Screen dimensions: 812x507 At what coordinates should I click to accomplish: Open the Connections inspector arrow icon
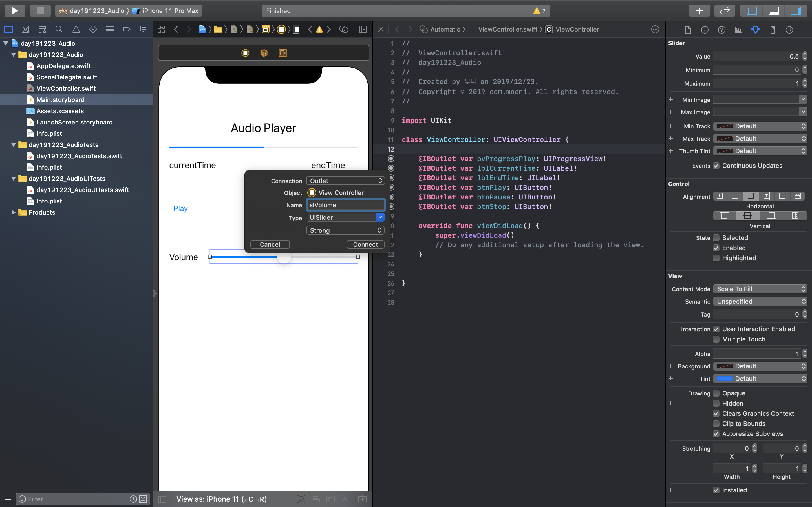coord(789,30)
